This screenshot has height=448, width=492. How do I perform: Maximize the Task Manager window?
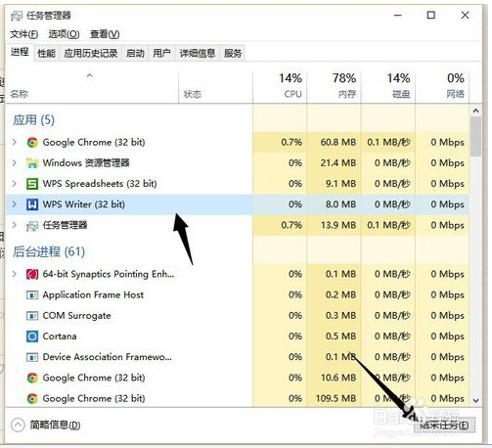(431, 16)
